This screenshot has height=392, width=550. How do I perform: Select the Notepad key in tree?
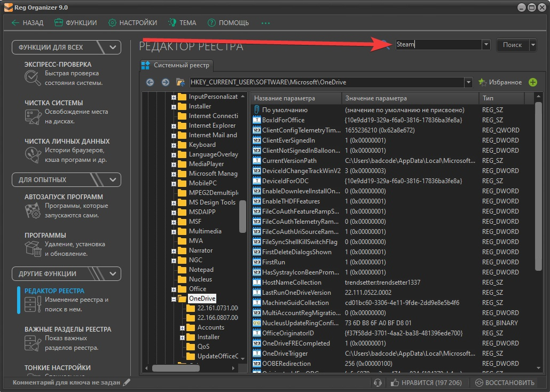coord(201,270)
